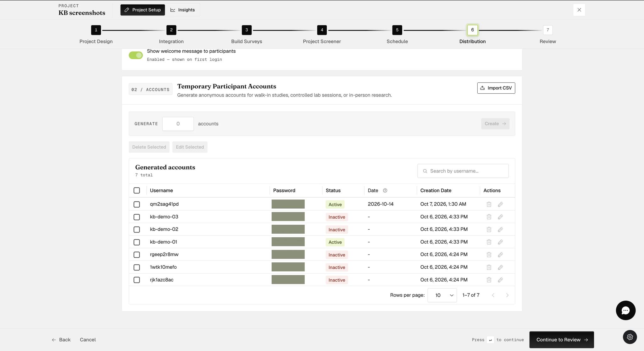
Task: Go to step 5 Schedule
Action: [397, 30]
